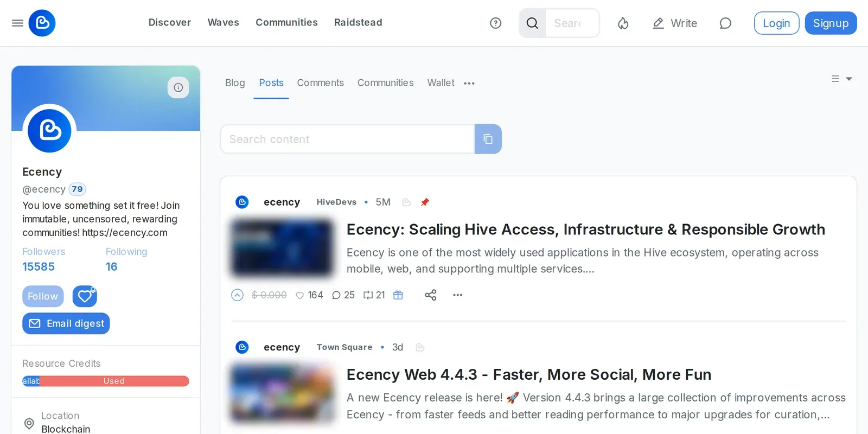
Task: Upvote the Scaling Hive Access post
Action: [x=237, y=295]
